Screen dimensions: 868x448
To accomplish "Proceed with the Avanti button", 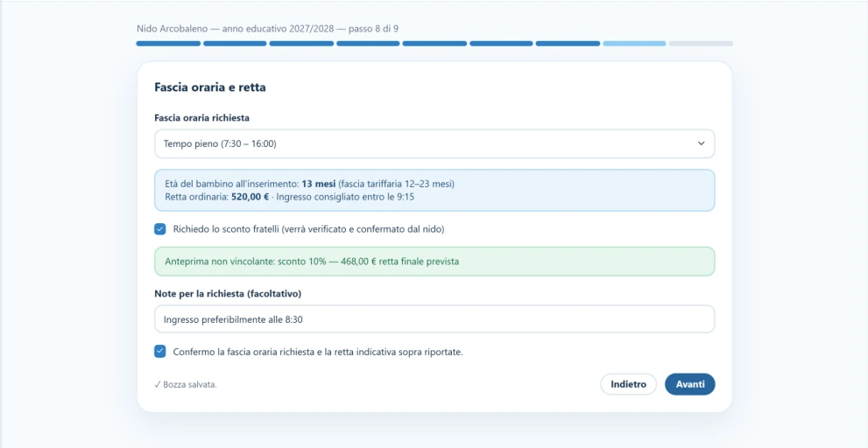I will 689,384.
